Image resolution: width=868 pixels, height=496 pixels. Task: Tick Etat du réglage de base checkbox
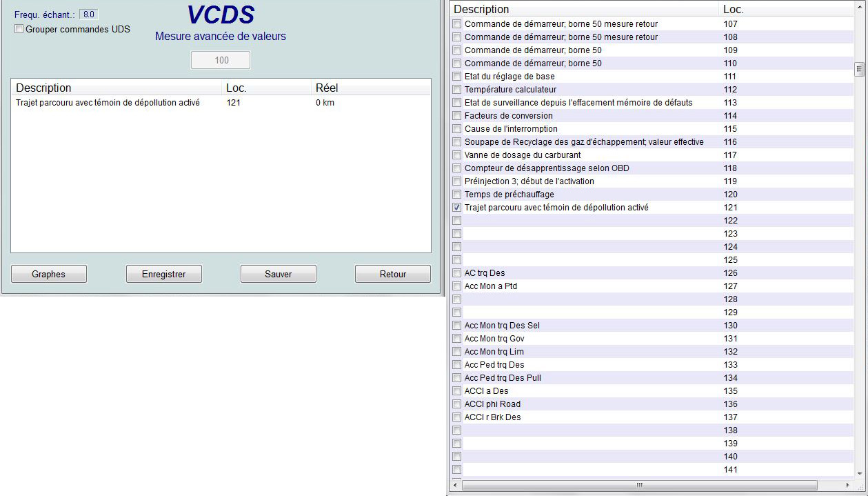pos(456,76)
